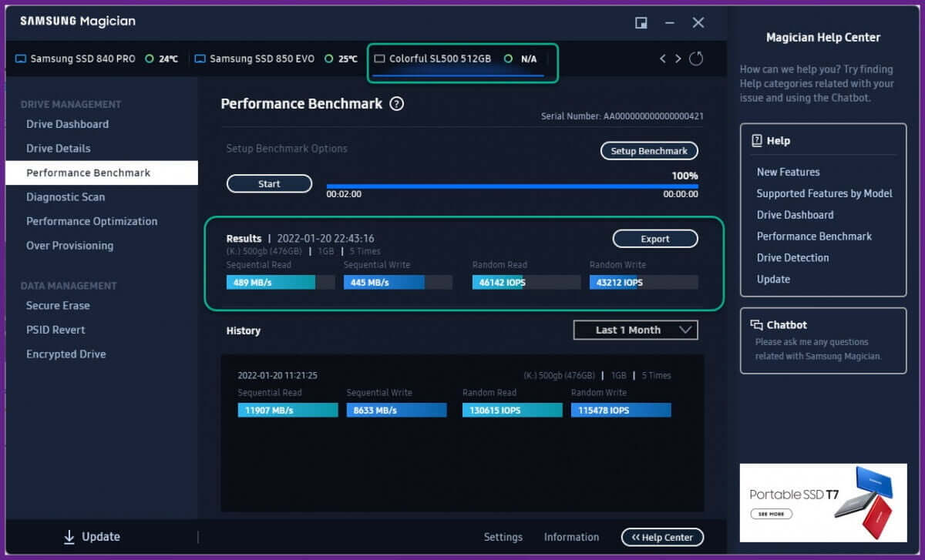Open Performance Benchmark link in Help panel
The height and width of the screenshot is (560, 925).
tap(814, 236)
